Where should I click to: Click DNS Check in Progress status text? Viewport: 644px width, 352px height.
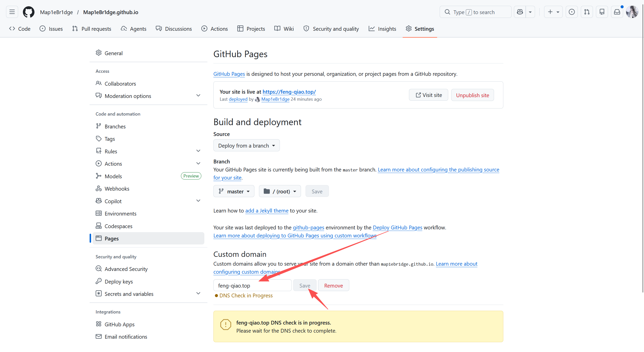[246, 295]
